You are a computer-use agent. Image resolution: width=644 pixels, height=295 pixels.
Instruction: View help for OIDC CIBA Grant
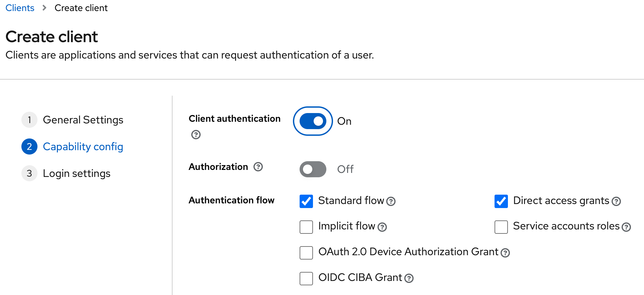click(x=409, y=279)
